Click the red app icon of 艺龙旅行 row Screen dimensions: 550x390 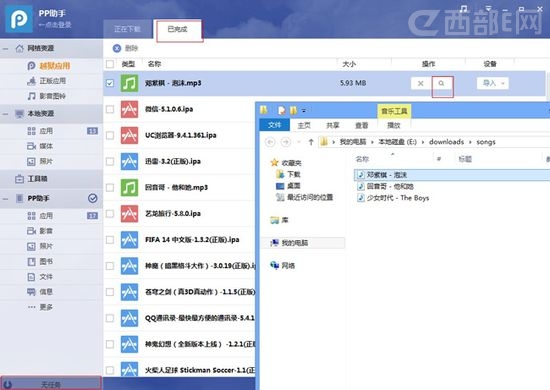[129, 214]
